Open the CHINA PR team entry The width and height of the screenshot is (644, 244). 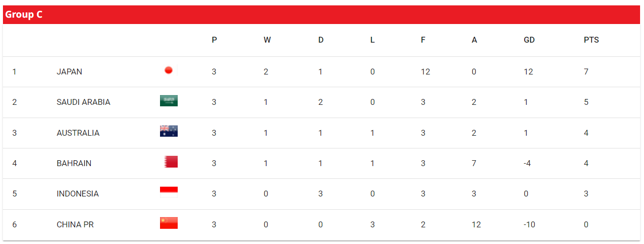coord(75,224)
